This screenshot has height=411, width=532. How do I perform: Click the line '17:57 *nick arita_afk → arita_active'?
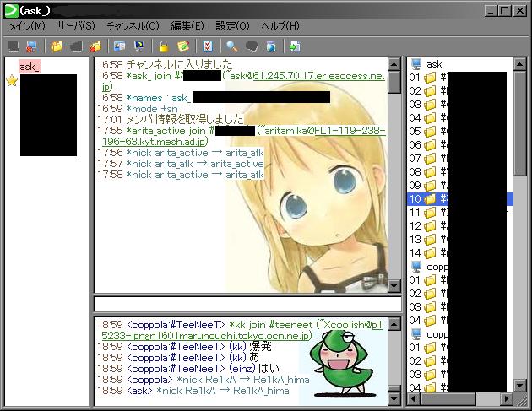181,164
